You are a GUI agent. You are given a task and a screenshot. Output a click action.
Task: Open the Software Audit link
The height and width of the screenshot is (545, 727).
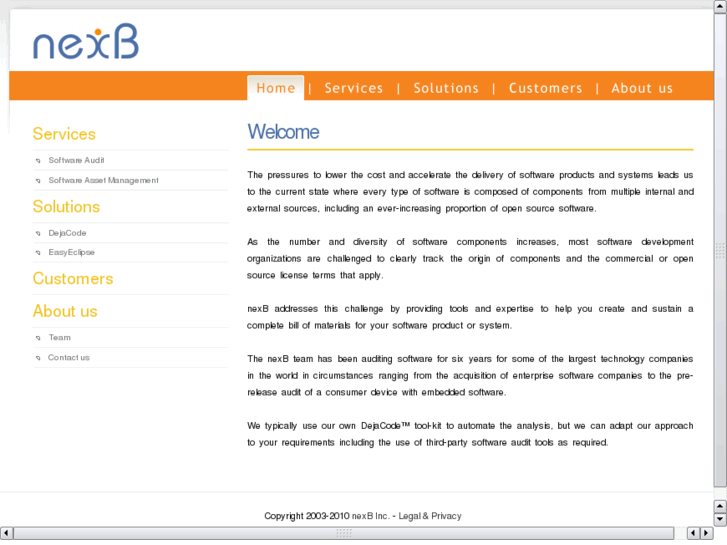77,160
